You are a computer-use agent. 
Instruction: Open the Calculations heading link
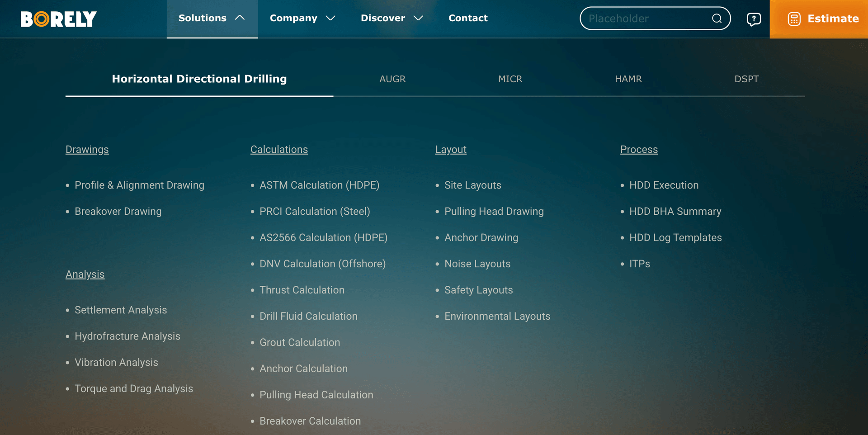[x=279, y=150]
